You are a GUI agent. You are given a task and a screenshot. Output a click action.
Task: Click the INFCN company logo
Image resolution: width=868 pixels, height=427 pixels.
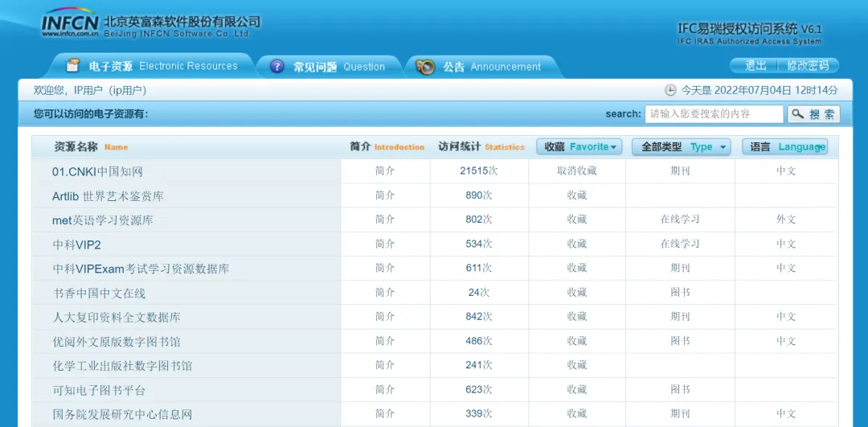coord(70,23)
